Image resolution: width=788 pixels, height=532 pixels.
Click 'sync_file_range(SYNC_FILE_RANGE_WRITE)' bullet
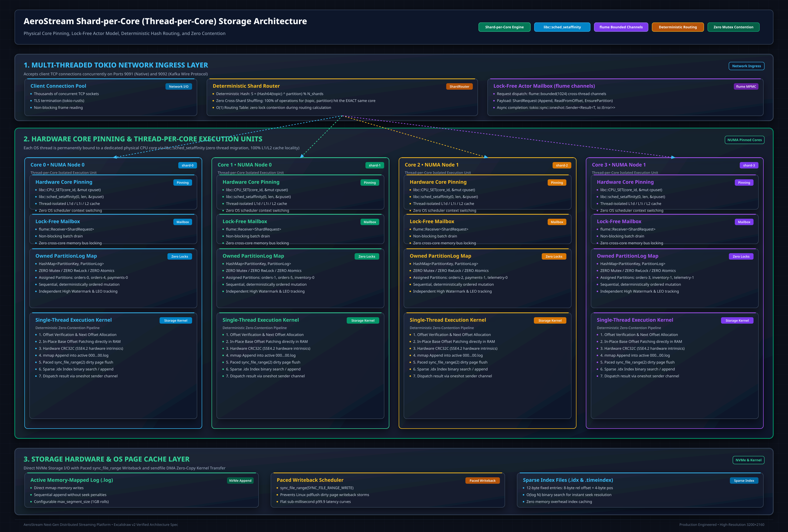coord(317,488)
